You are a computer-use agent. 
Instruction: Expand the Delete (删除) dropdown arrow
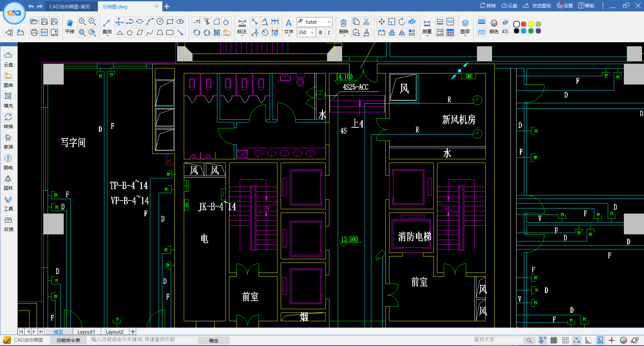point(343,36)
